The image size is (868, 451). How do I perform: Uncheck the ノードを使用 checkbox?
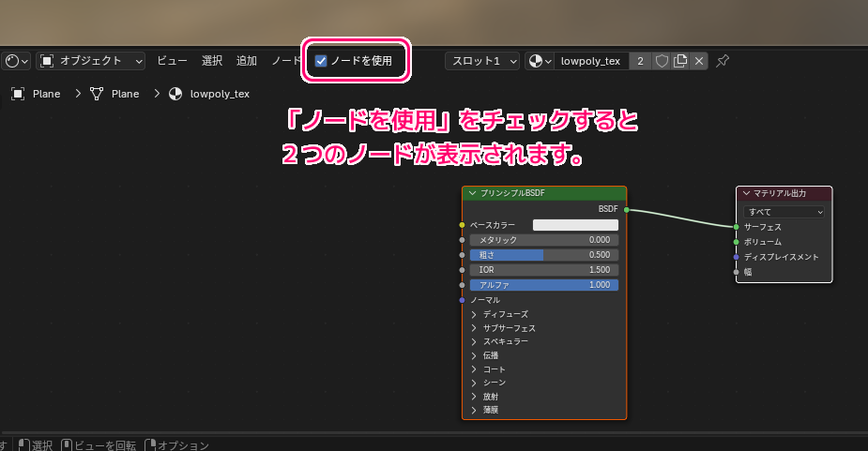[321, 61]
